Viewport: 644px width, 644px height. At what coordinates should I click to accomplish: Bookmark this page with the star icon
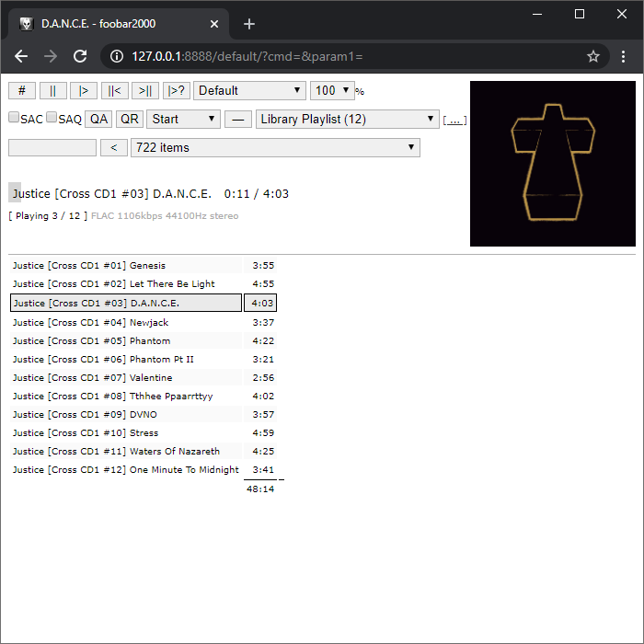[593, 56]
